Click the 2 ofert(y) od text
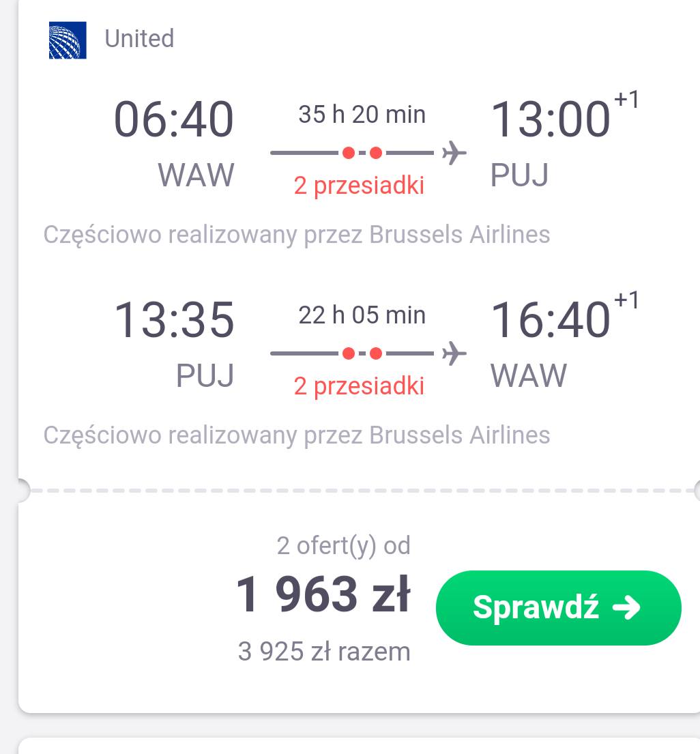This screenshot has height=754, width=700. (344, 547)
